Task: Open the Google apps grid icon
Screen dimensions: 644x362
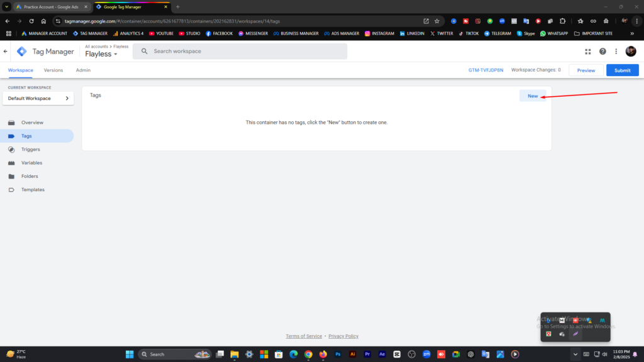Action: point(588,52)
